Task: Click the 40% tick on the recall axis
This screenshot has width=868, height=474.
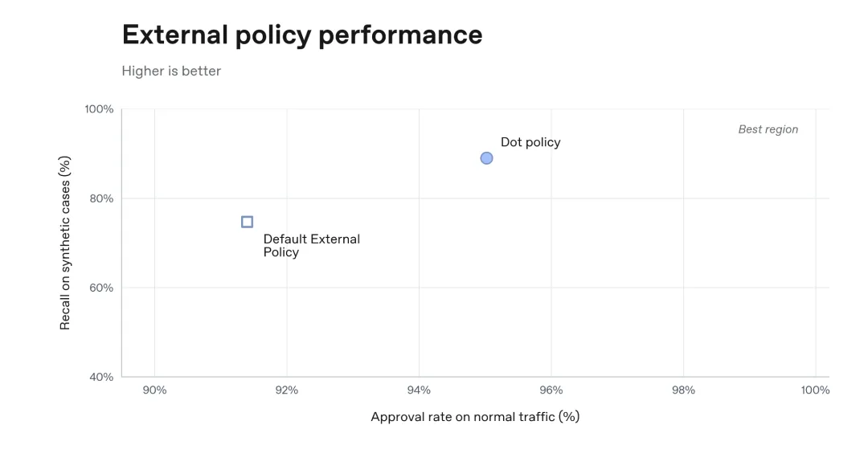Action: pyautogui.click(x=101, y=378)
